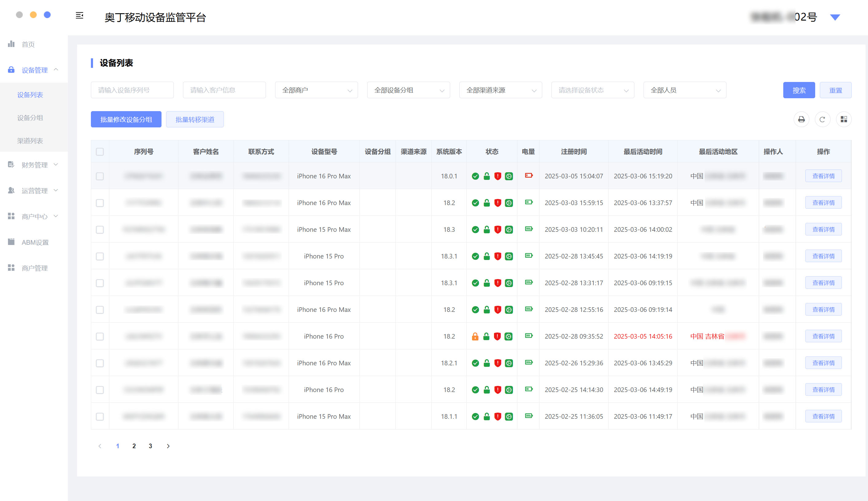Check the row registered 2025-03-03 10:20:11
The image size is (868, 501).
[x=100, y=230]
